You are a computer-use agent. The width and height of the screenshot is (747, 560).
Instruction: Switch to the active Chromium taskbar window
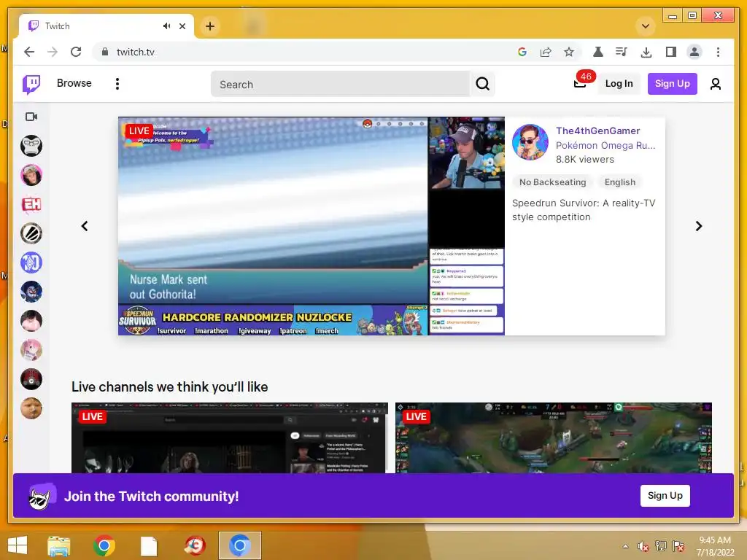tap(239, 545)
